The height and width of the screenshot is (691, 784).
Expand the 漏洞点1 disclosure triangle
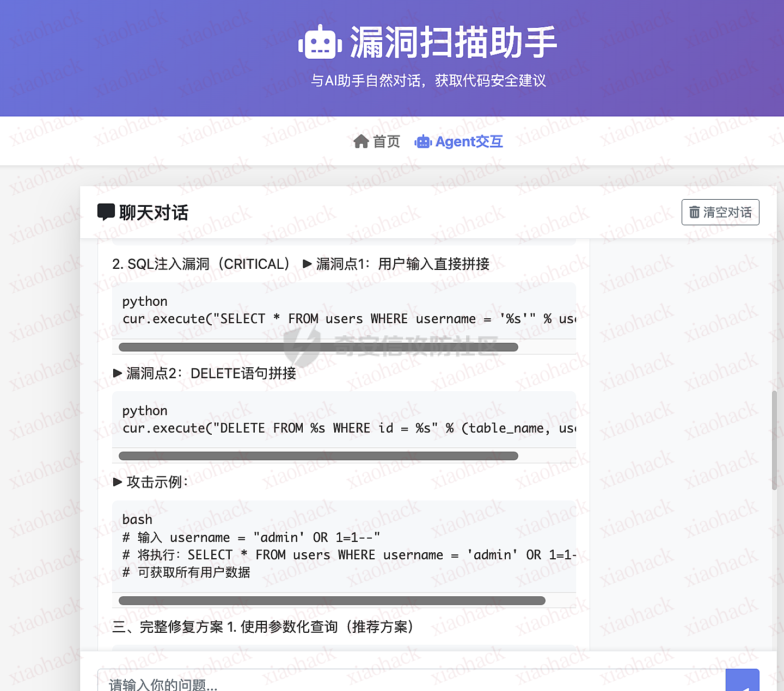coord(308,264)
